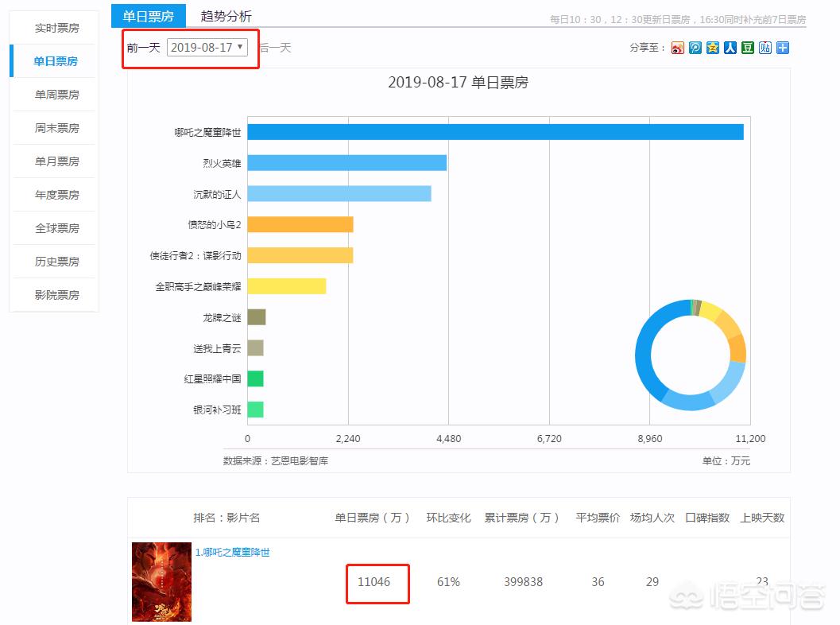The width and height of the screenshot is (840, 625).
Task: Select 单日票房 in sidebar
Action: 56,61
